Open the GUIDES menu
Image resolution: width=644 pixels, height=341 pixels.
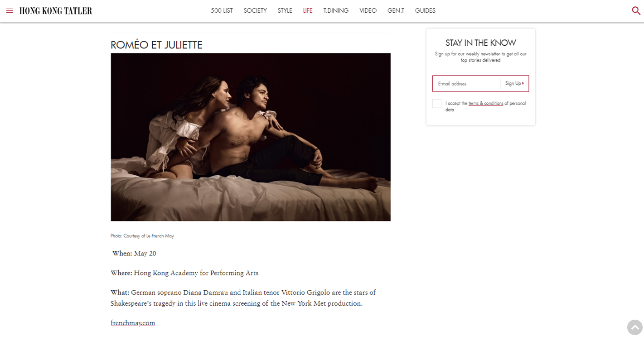(x=425, y=10)
